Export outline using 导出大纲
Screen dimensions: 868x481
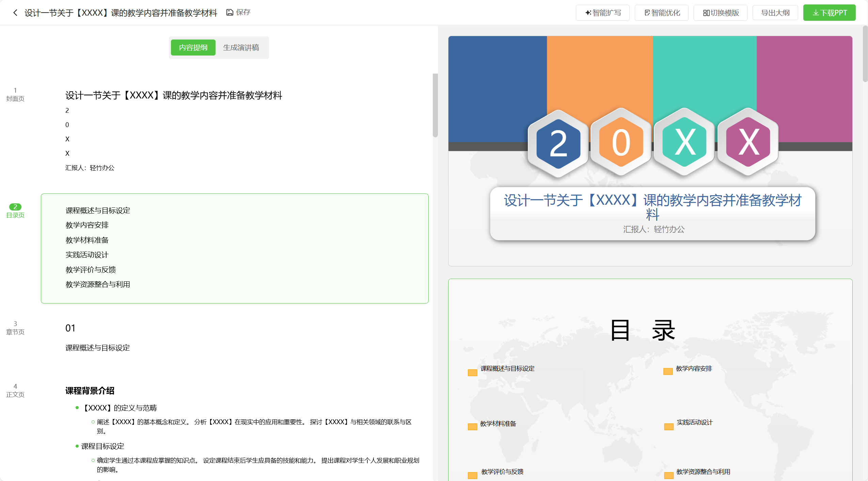pyautogui.click(x=775, y=12)
